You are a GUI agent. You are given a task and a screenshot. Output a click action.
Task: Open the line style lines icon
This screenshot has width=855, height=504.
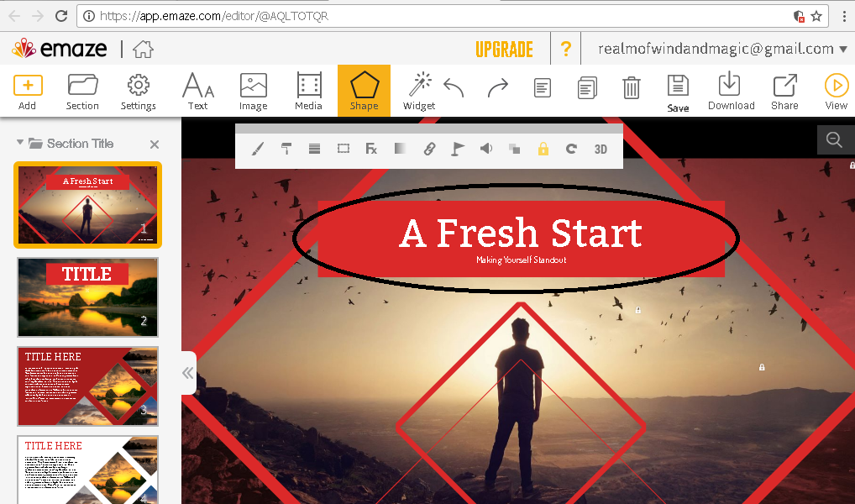(315, 149)
